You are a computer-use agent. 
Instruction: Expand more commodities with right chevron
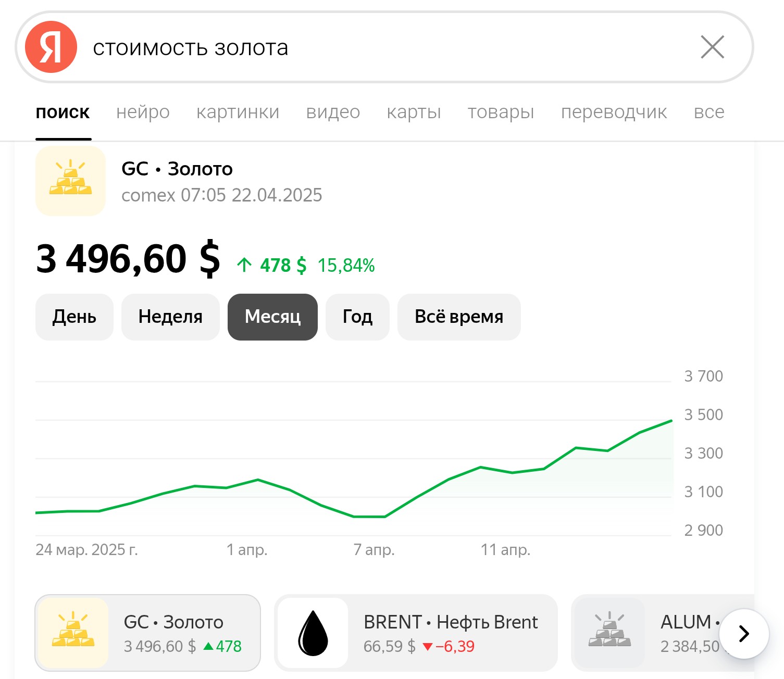click(x=744, y=634)
